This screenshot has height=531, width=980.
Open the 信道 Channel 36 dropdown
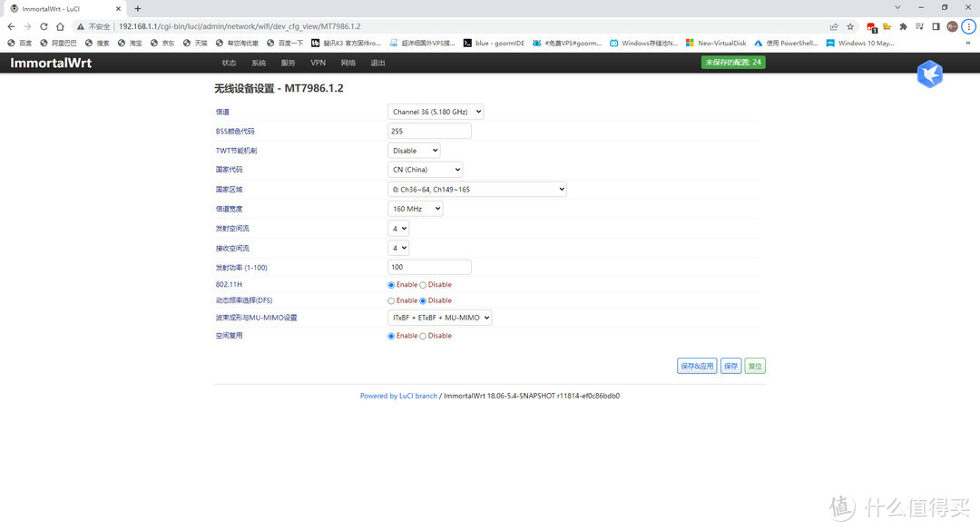tap(436, 112)
